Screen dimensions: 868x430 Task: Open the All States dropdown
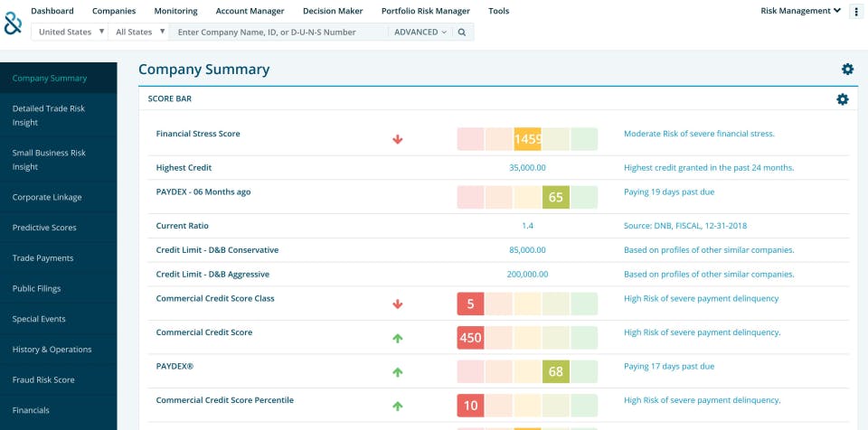(139, 32)
